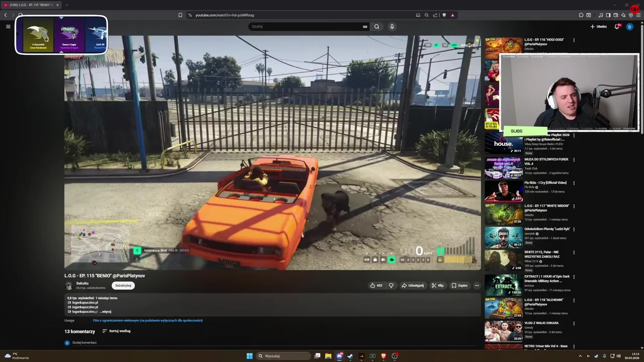The width and height of the screenshot is (644, 362).
Task: Open browser extensions puzzle icon
Action: click(581, 15)
